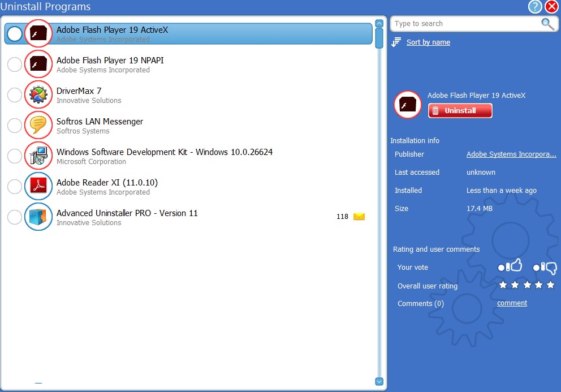The image size is (561, 392).
Task: Select the Adobe Reader XI checkbox circle
Action: point(15,187)
